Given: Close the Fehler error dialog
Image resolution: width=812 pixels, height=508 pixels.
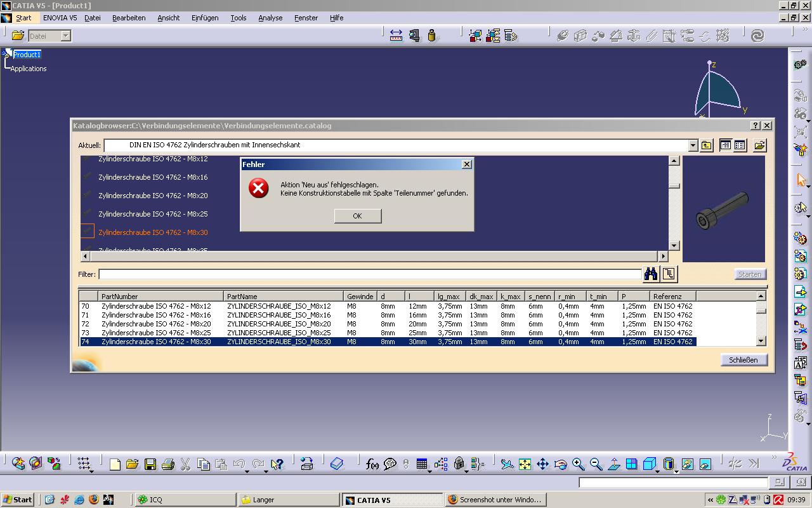Looking at the screenshot, I should [x=467, y=164].
